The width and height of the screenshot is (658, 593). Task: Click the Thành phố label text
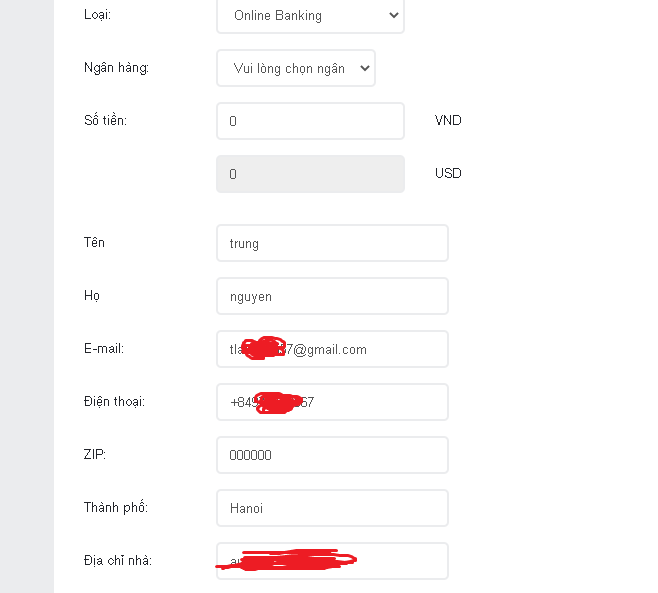coord(116,507)
